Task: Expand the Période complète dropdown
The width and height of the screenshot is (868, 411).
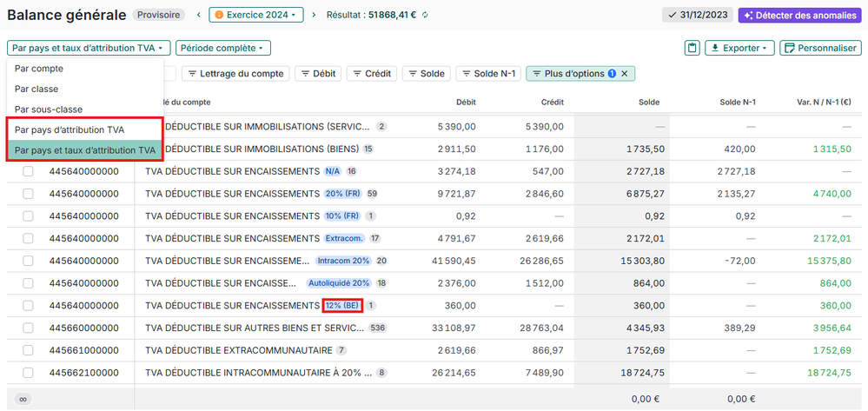Action: [x=223, y=49]
